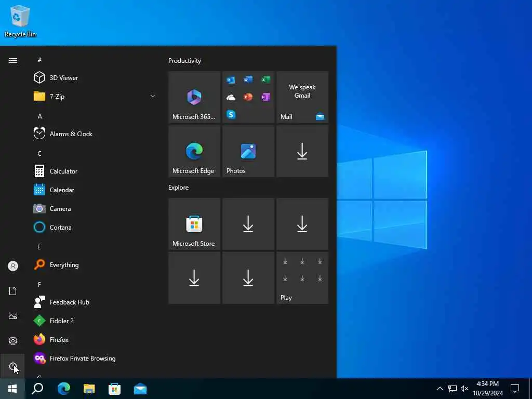Open network status tray icon
The width and height of the screenshot is (532, 399).
[x=453, y=389]
